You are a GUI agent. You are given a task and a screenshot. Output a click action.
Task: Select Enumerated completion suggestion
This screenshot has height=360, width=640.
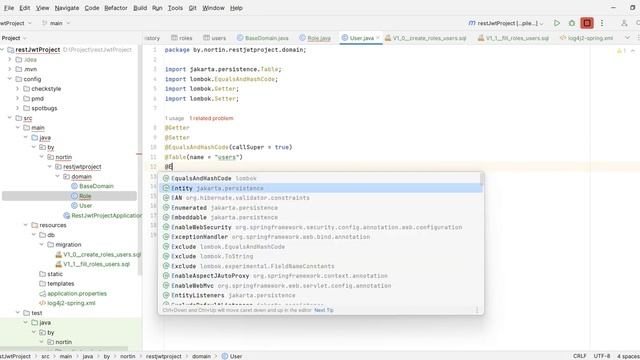320,208
